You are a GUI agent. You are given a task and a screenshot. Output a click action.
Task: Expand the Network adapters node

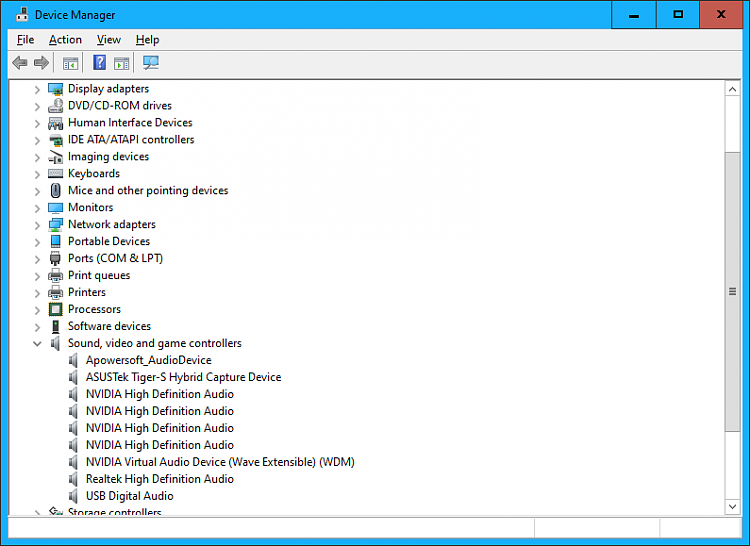point(37,225)
